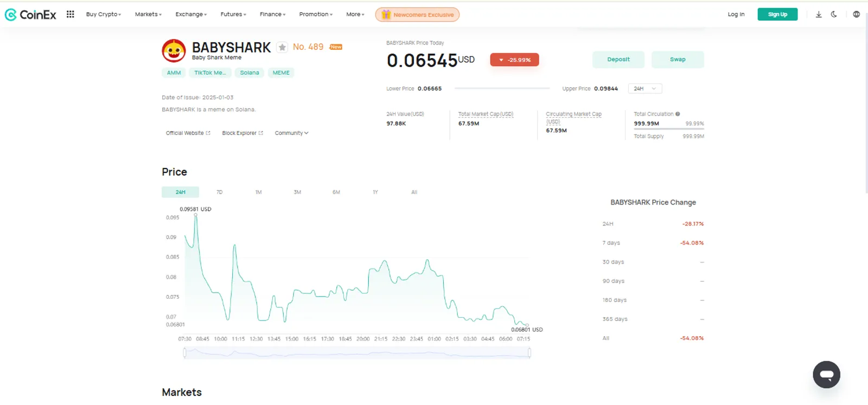
Task: Expand the Promotion menu
Action: (x=316, y=14)
